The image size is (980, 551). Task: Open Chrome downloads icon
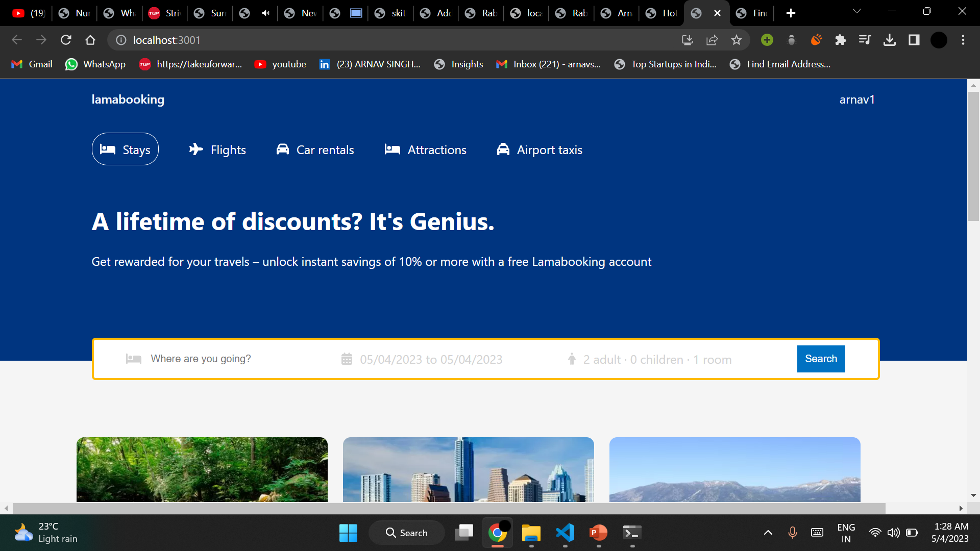(889, 40)
